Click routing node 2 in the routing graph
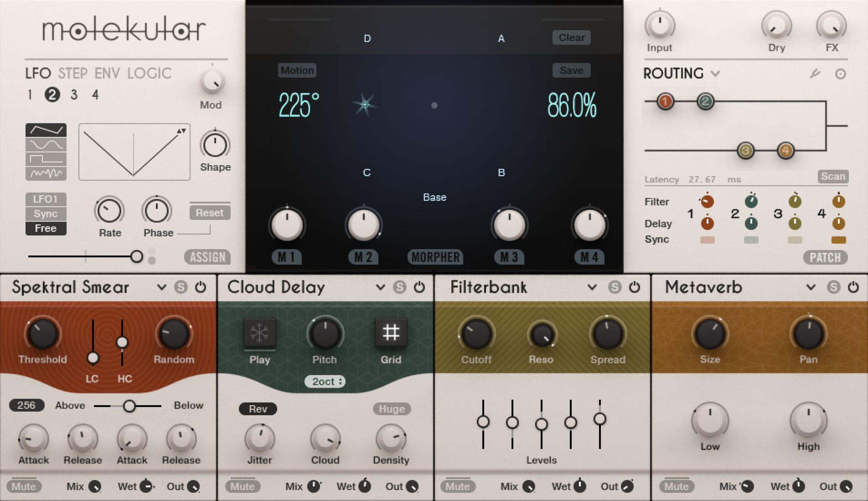Screen dimensions: 868x501 click(705, 101)
